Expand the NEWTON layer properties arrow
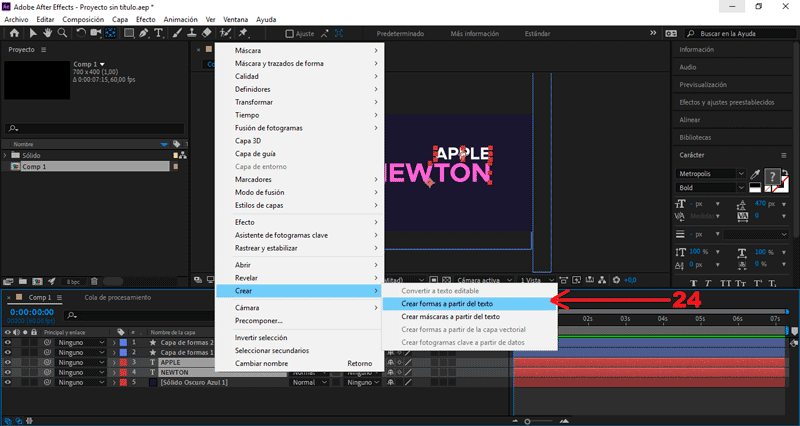This screenshot has width=800, height=426. click(114, 372)
